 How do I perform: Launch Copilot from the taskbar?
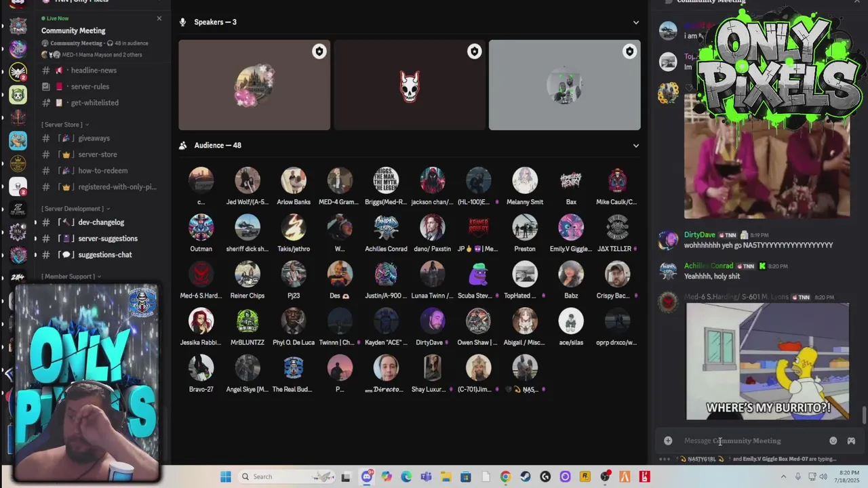point(387,477)
